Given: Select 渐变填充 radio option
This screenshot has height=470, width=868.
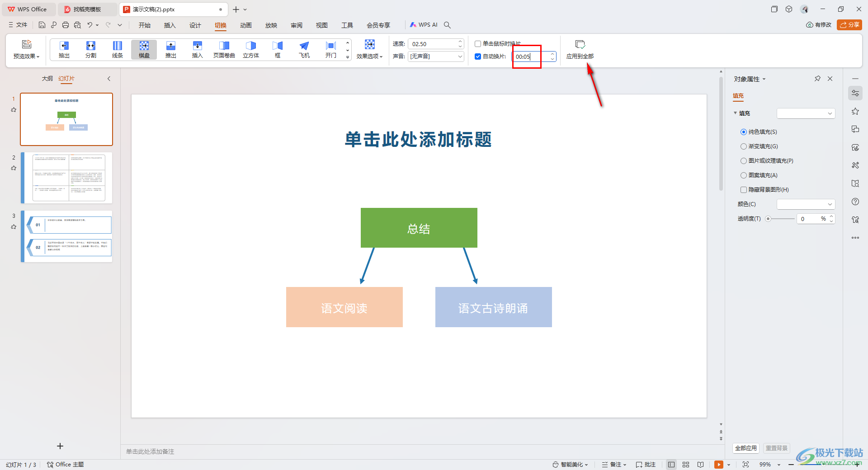Looking at the screenshot, I should point(744,146).
